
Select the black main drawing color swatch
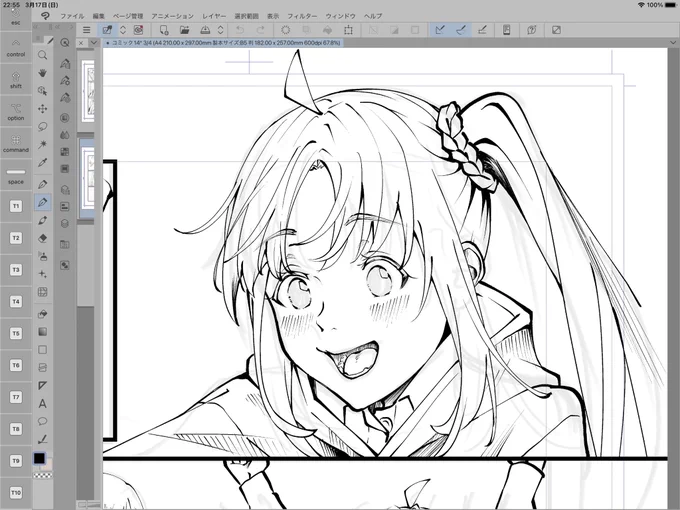(39, 458)
